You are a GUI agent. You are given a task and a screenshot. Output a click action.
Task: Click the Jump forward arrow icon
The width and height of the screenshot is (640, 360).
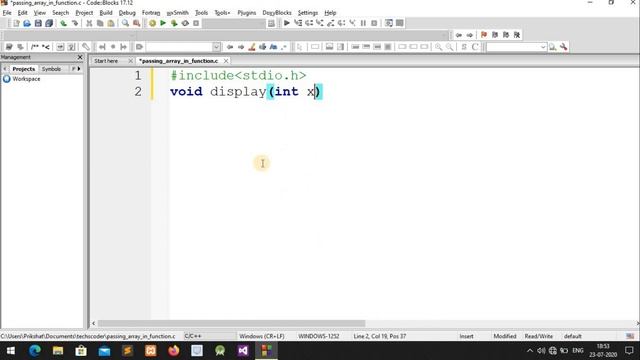tap(470, 35)
